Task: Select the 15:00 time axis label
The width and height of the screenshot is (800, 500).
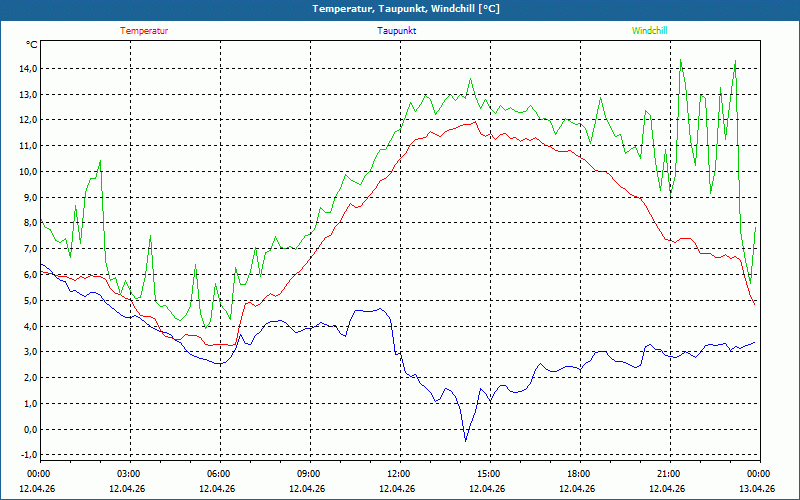Action: pos(489,474)
